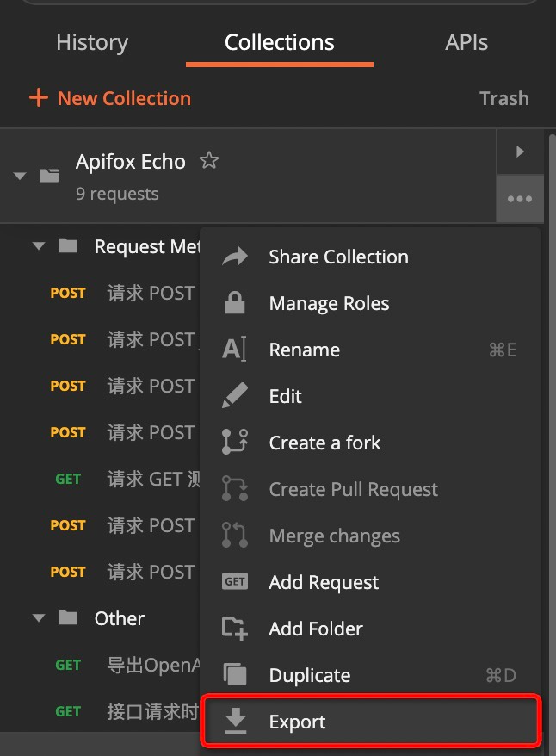This screenshot has height=756, width=556.
Task: Expand collection details side arrow
Action: coord(520,152)
